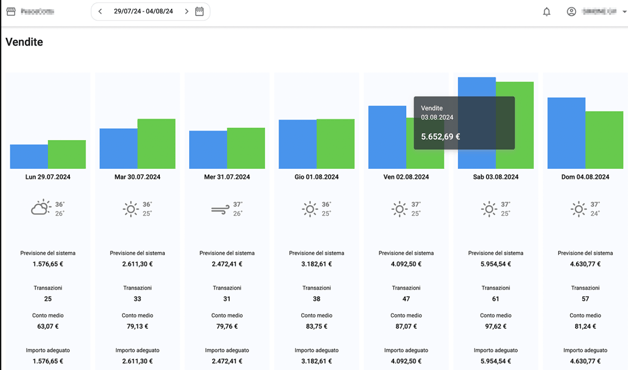Screen dimensions: 628x370
Task: Click transaction count 31 for Wednesday
Action: click(227, 299)
